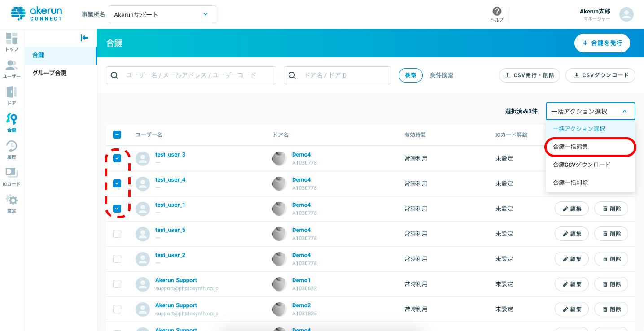
Task: Click the 合鍵を発行 button
Action: tap(602, 43)
